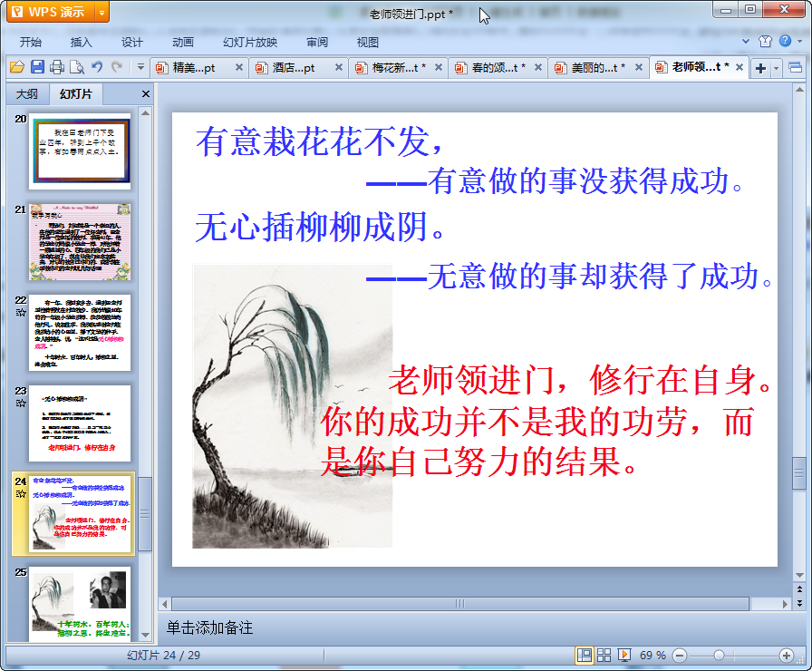
Task: Switch to the 春的颂...t document tab
Action: click(498, 67)
